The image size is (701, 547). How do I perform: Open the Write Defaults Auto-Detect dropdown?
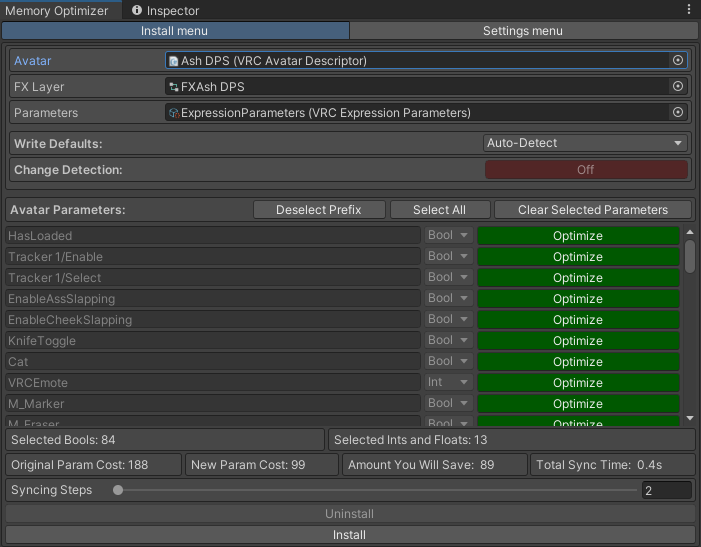click(585, 143)
